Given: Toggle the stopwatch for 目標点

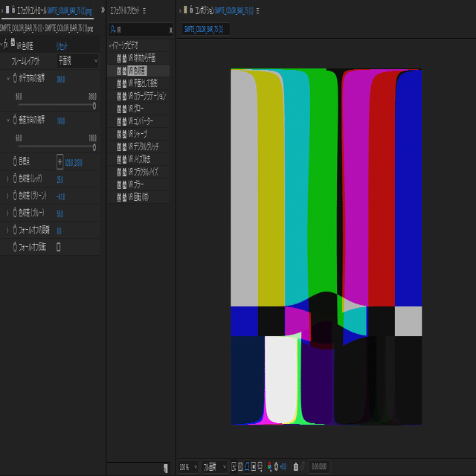Looking at the screenshot, I should [15, 161].
